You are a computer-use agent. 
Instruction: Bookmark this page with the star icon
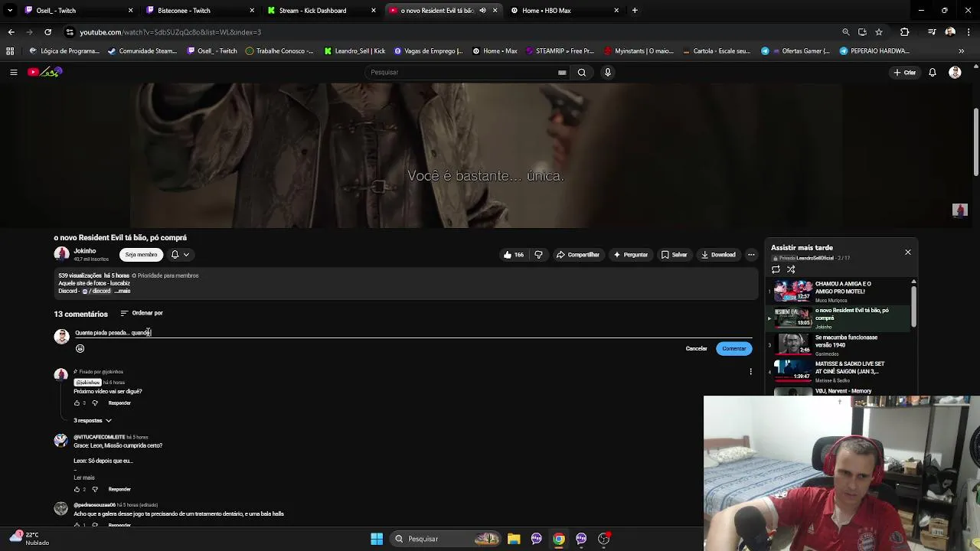pos(879,32)
